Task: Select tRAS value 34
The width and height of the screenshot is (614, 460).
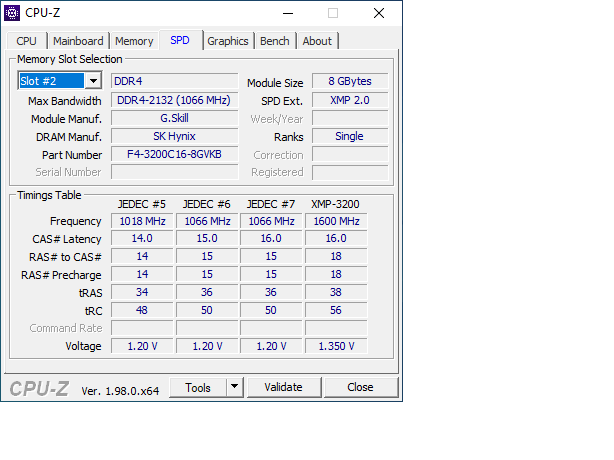Action: [142, 292]
